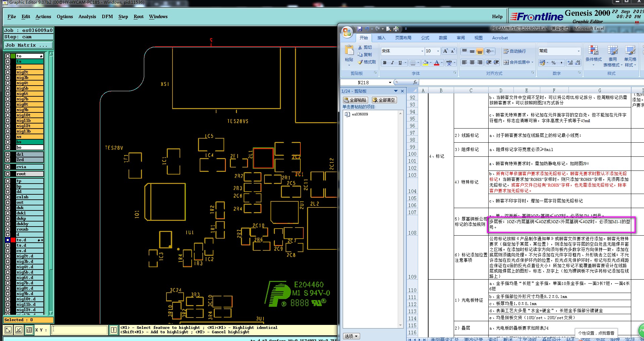This screenshot has width=644, height=341.
Task: Toggle the checkbox beside layer ts
Action: coord(8,61)
